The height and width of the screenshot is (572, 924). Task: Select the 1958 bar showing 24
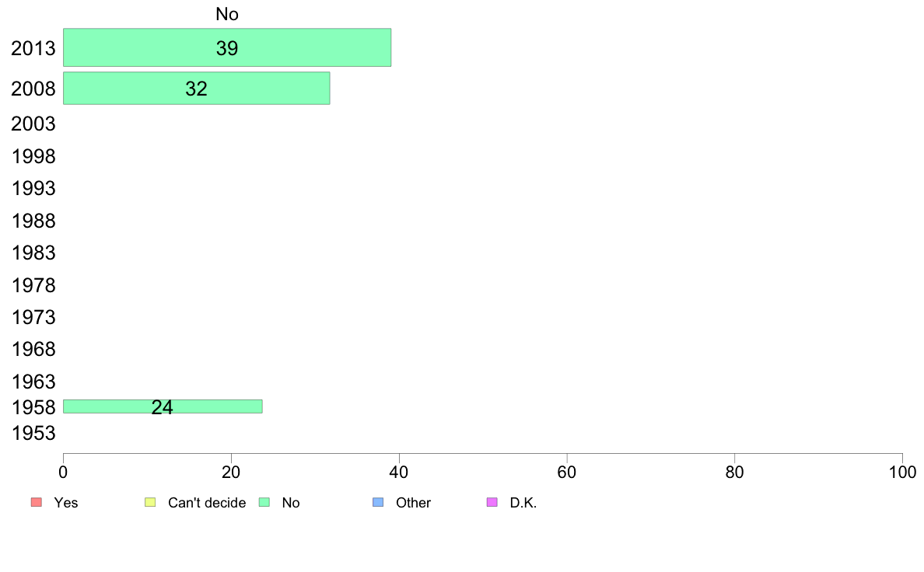click(x=163, y=406)
